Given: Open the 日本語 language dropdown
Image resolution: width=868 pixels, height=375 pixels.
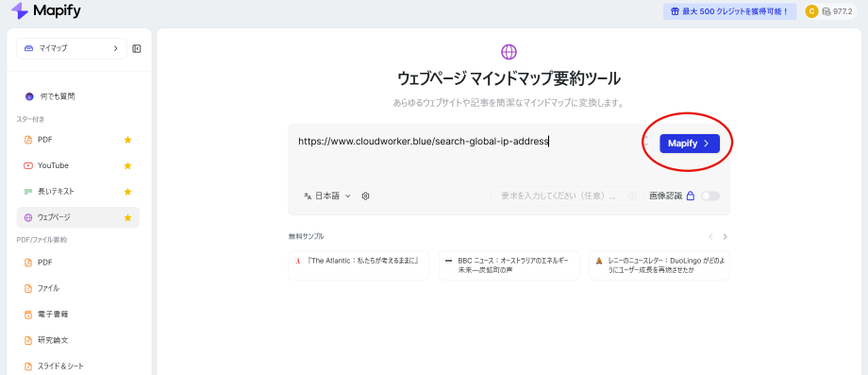Looking at the screenshot, I should 327,196.
